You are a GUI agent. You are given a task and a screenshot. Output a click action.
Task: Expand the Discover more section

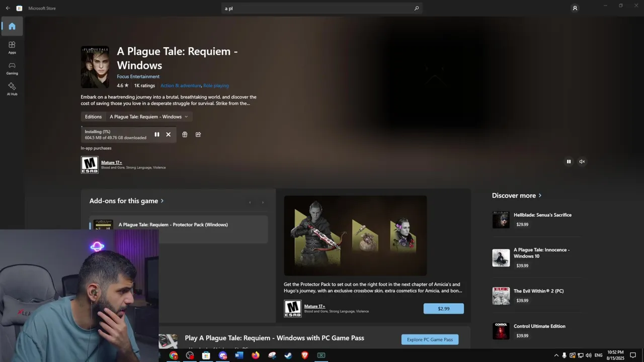pyautogui.click(x=517, y=196)
